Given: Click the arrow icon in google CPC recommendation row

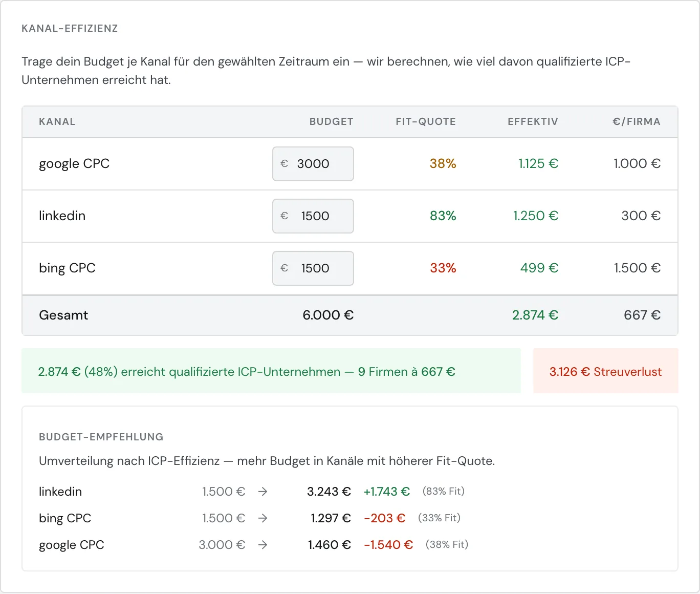Looking at the screenshot, I should point(263,545).
